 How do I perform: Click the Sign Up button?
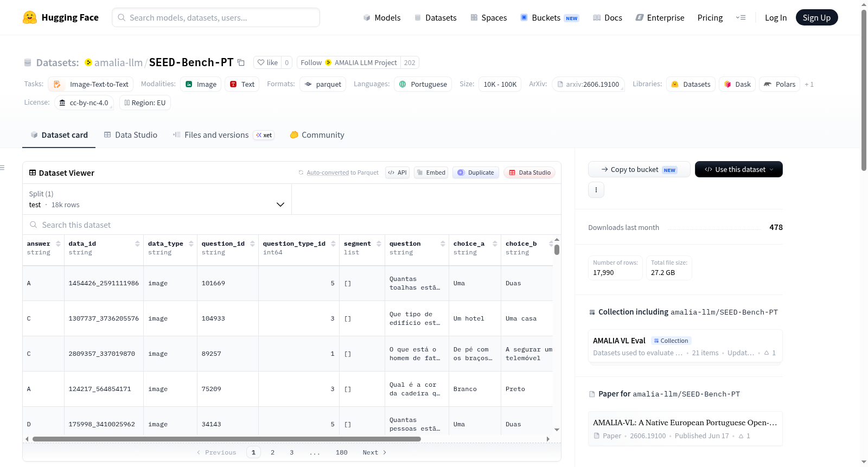point(816,17)
